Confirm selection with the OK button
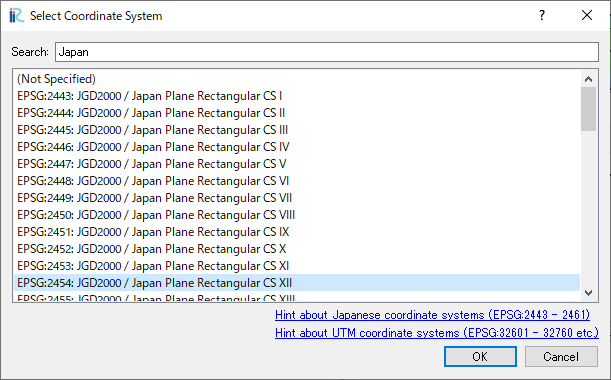 [480, 357]
